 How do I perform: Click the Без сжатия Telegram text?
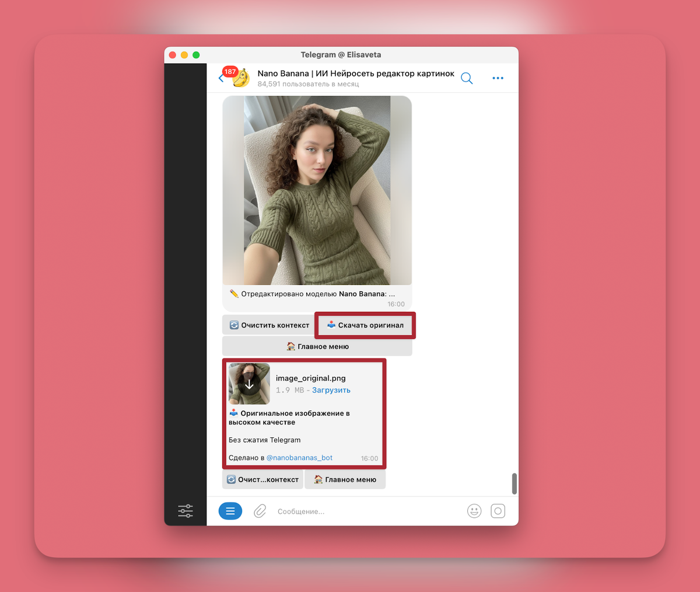(265, 440)
